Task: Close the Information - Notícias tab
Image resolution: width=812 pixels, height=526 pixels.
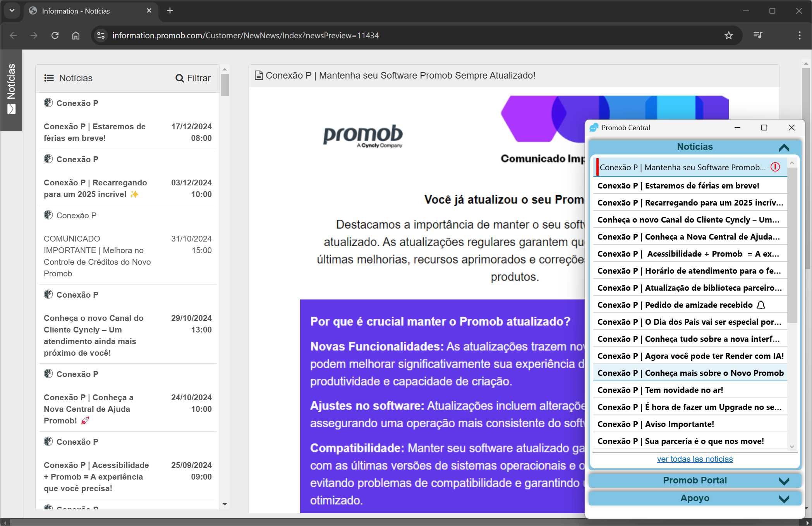Action: [149, 11]
